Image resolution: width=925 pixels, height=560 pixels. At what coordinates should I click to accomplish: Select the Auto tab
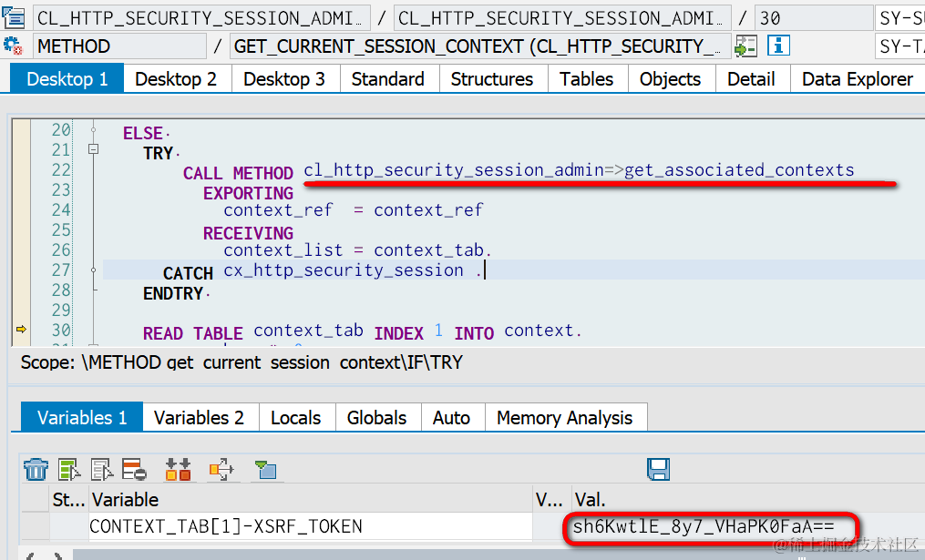point(451,417)
